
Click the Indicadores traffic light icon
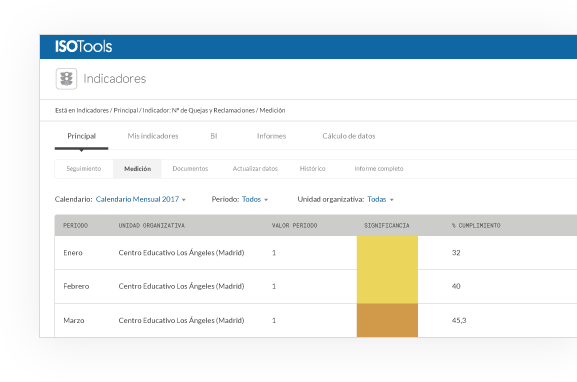66,79
